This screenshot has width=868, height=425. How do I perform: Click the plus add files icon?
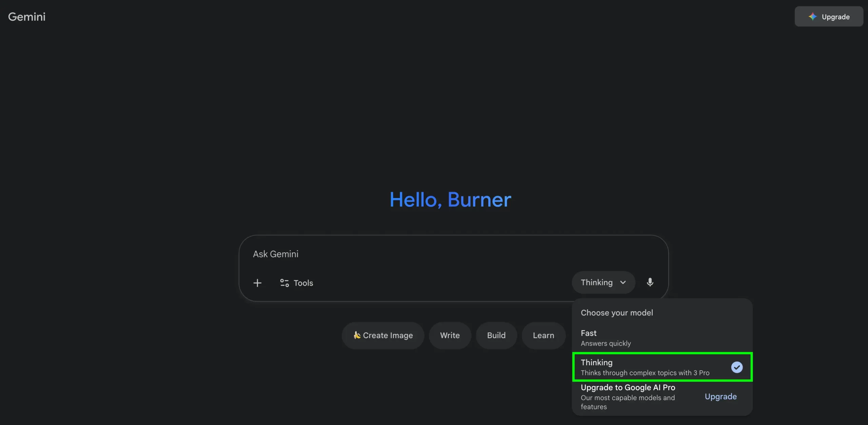257,283
